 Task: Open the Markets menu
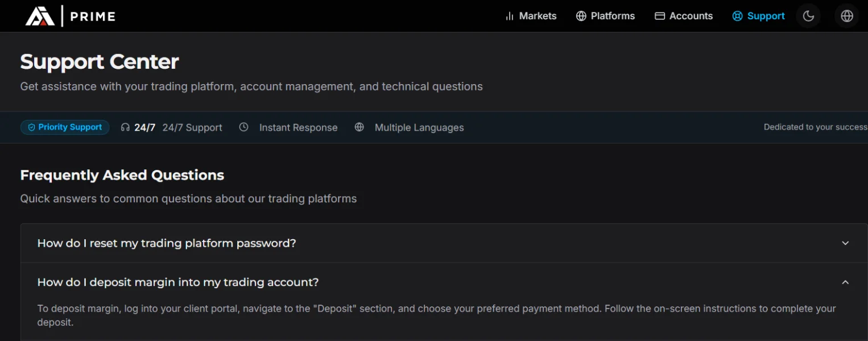tap(538, 16)
